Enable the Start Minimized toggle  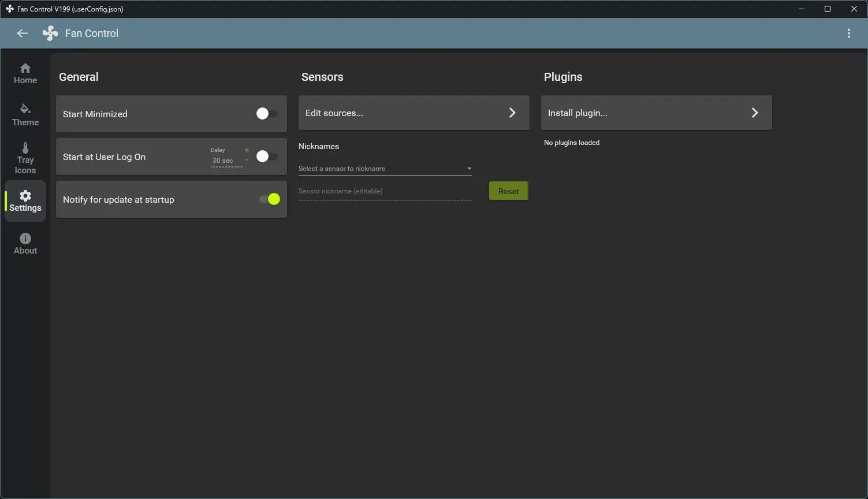click(267, 114)
